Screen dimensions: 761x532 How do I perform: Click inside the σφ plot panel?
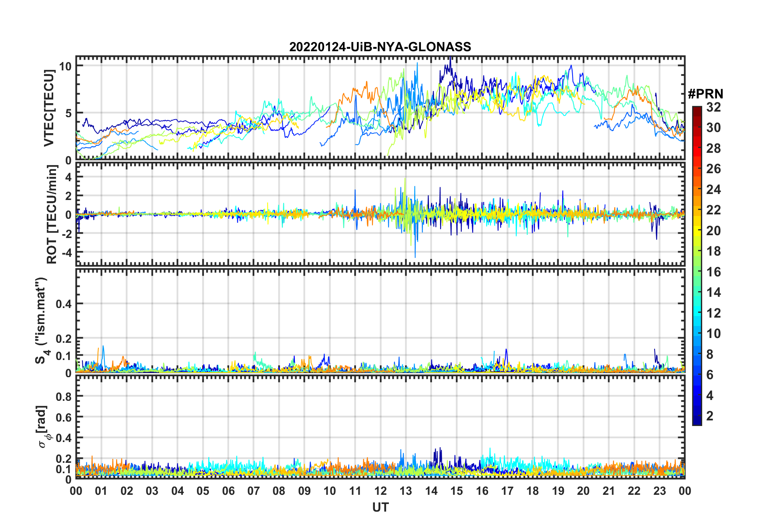coord(380,427)
